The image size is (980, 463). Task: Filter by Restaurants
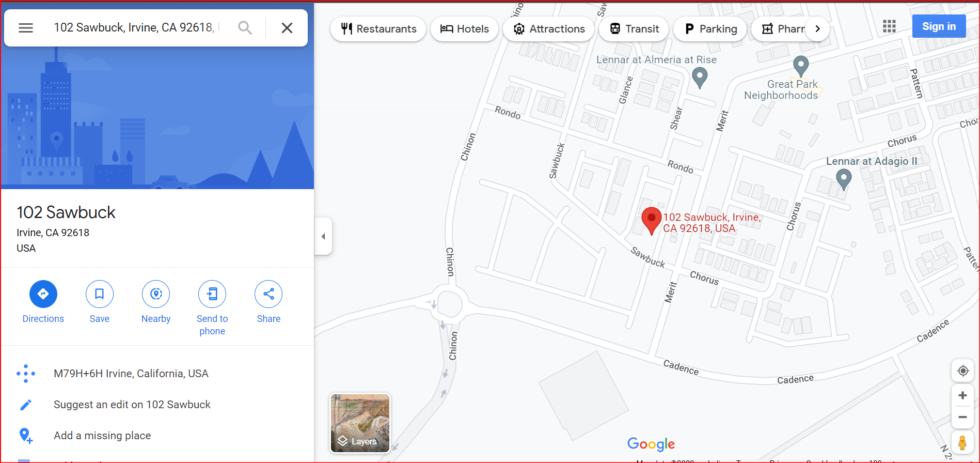point(378,29)
